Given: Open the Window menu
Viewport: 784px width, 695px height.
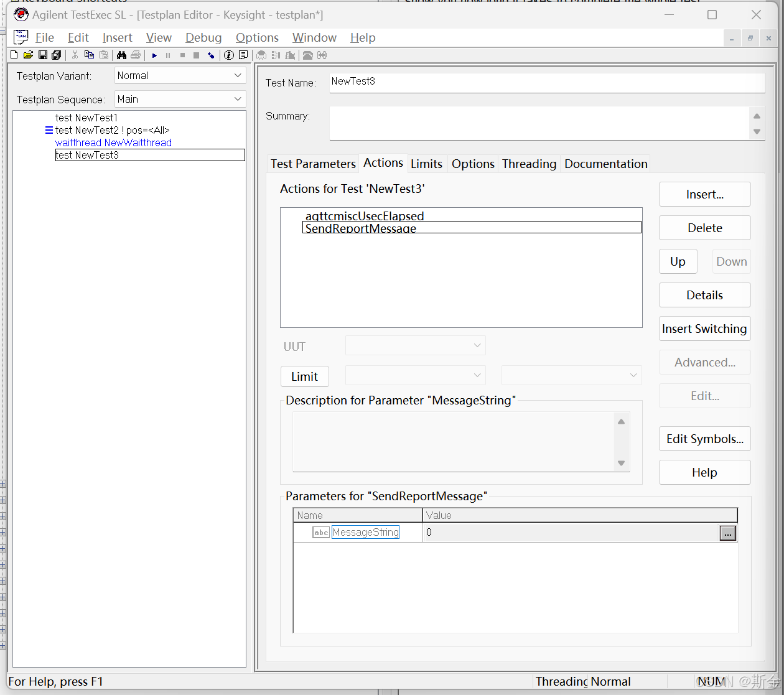Looking at the screenshot, I should point(314,37).
